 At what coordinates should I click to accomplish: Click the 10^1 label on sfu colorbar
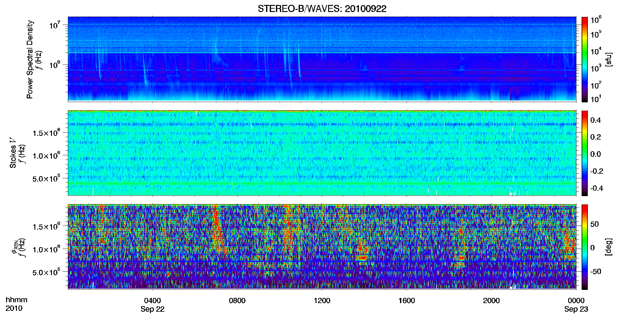[x=596, y=99]
